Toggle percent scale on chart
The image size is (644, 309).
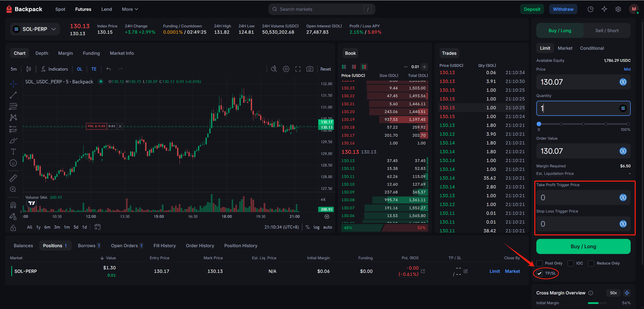click(x=307, y=227)
